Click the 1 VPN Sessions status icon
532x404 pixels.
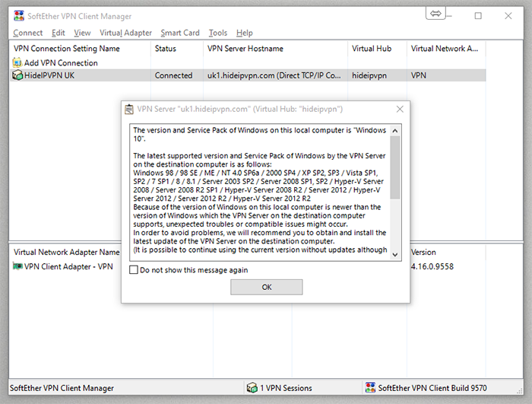[x=252, y=388]
